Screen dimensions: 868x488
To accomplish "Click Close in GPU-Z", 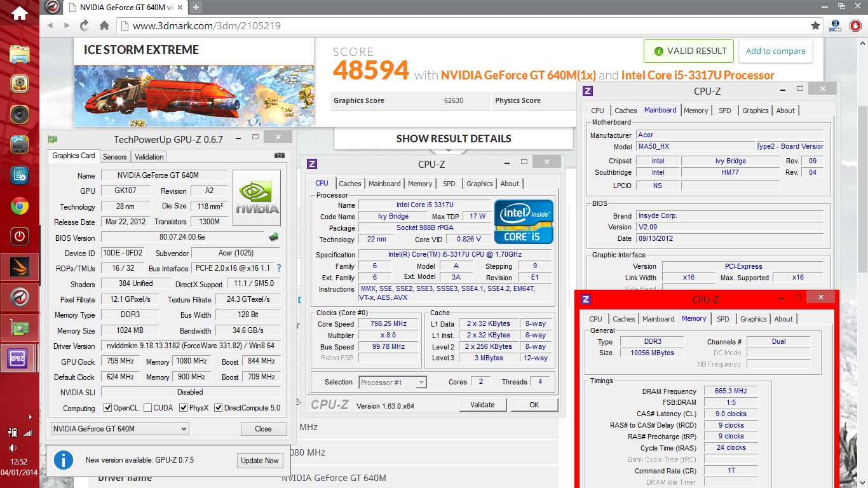I will coord(263,429).
